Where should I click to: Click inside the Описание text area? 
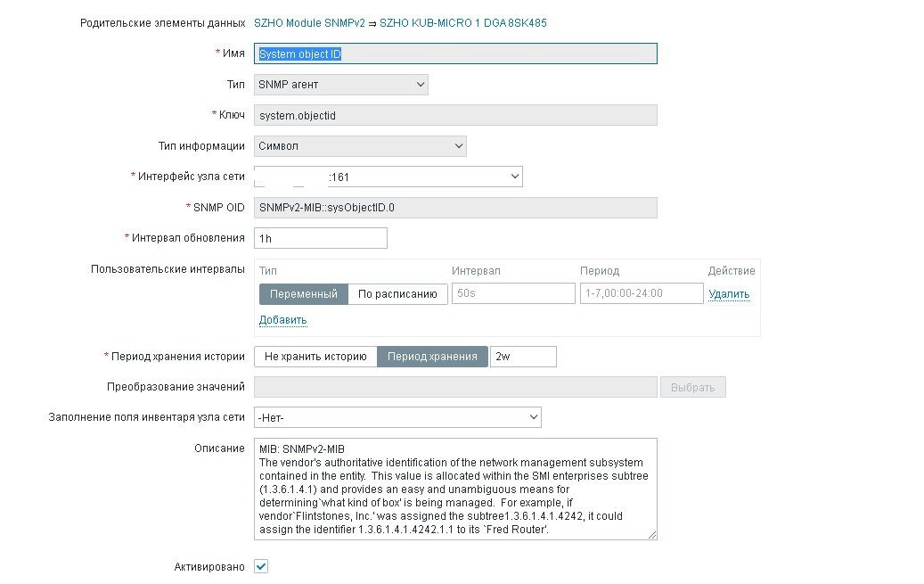pos(455,488)
